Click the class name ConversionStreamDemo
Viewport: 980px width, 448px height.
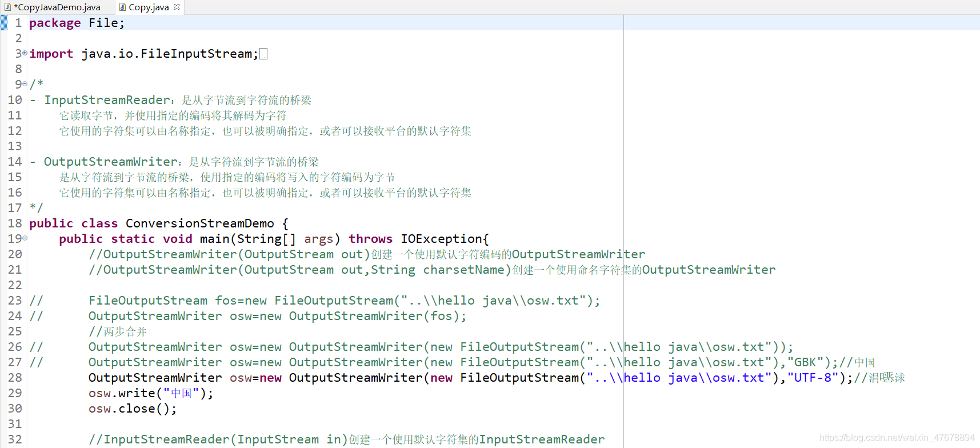point(200,223)
